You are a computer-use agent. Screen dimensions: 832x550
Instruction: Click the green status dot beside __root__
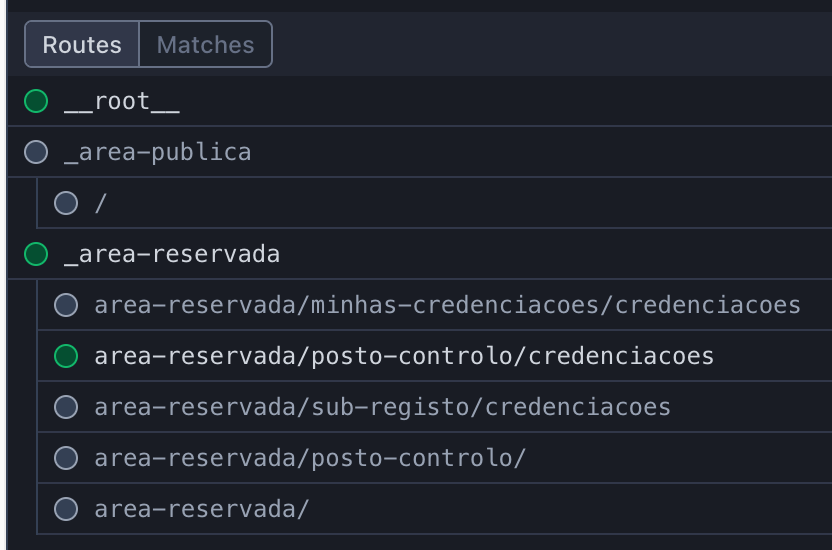point(36,101)
